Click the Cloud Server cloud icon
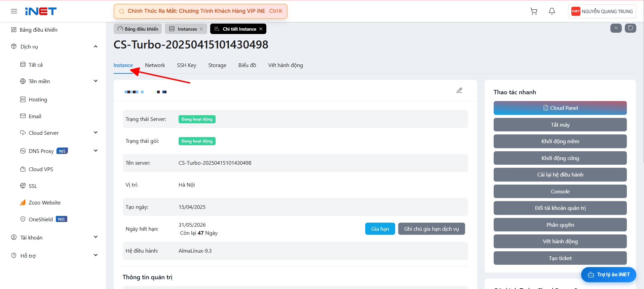 point(23,133)
